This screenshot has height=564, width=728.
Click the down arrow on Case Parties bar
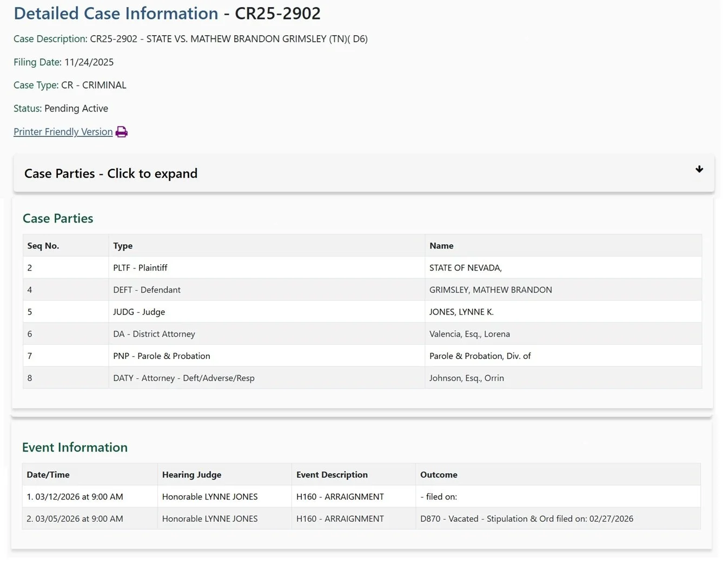point(699,169)
